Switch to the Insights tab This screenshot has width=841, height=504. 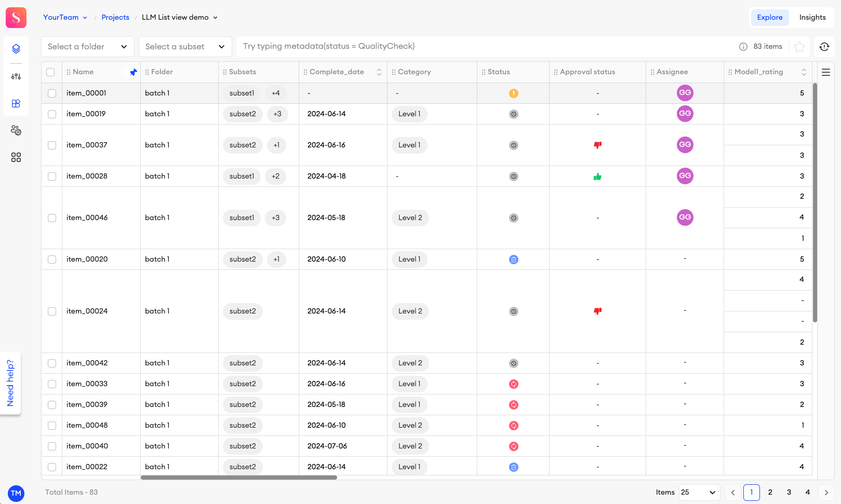[x=812, y=18]
